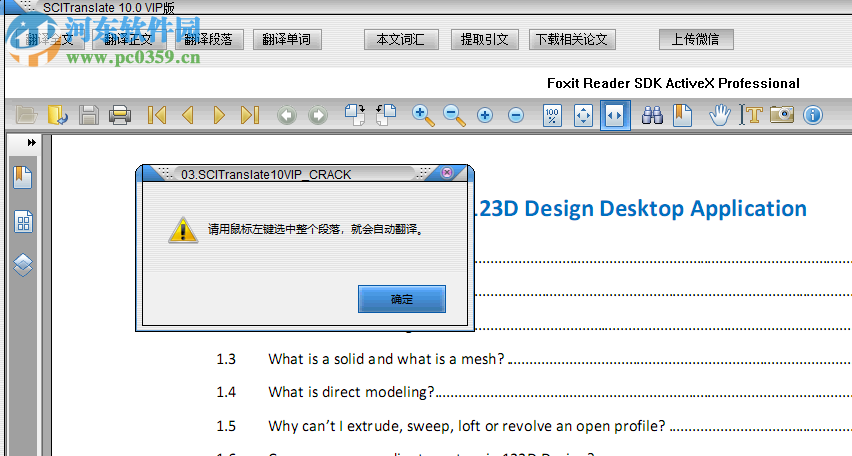Open the layers panel in sidebar
The width and height of the screenshot is (852, 456).
[23, 265]
